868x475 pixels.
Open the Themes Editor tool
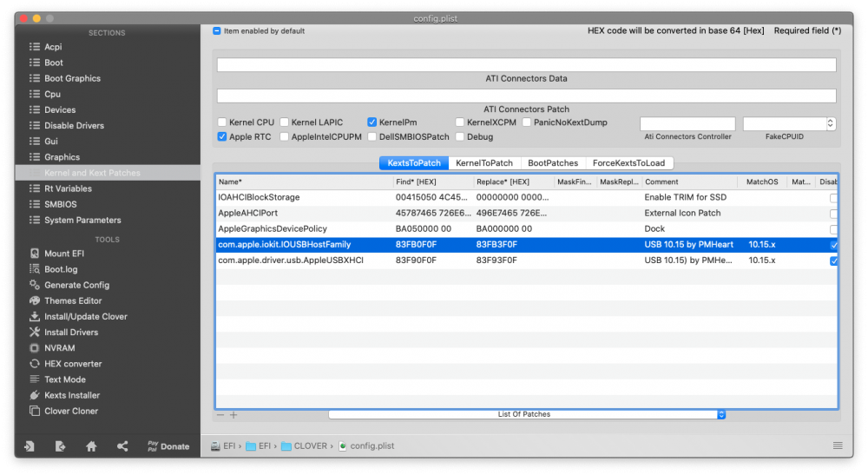pos(73,300)
